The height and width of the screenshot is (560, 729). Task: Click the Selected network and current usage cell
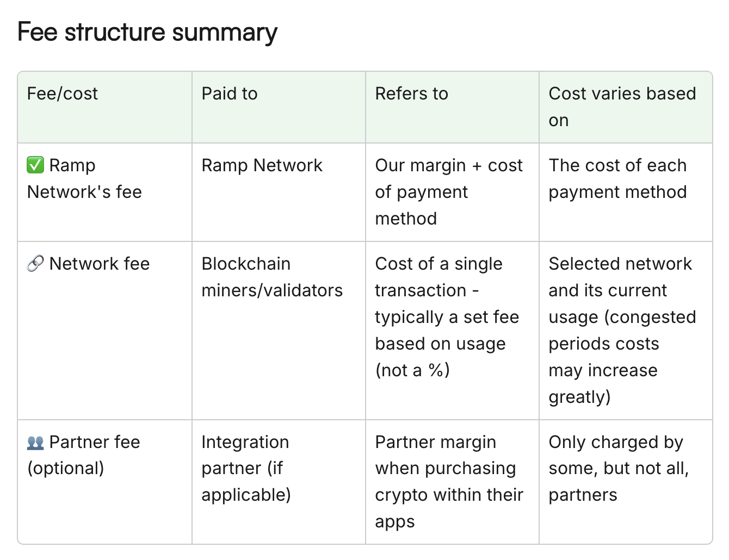(x=622, y=330)
